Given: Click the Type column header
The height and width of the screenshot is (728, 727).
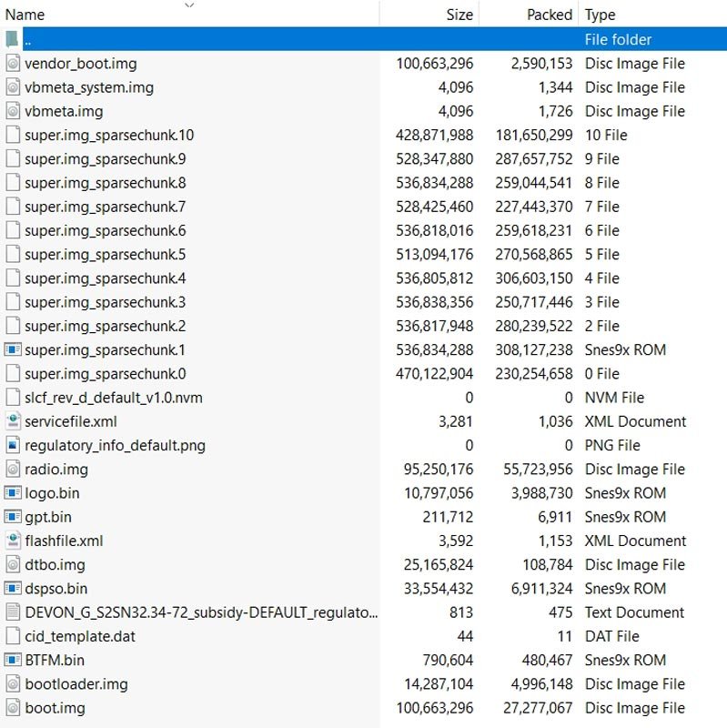Looking at the screenshot, I should click(601, 15).
